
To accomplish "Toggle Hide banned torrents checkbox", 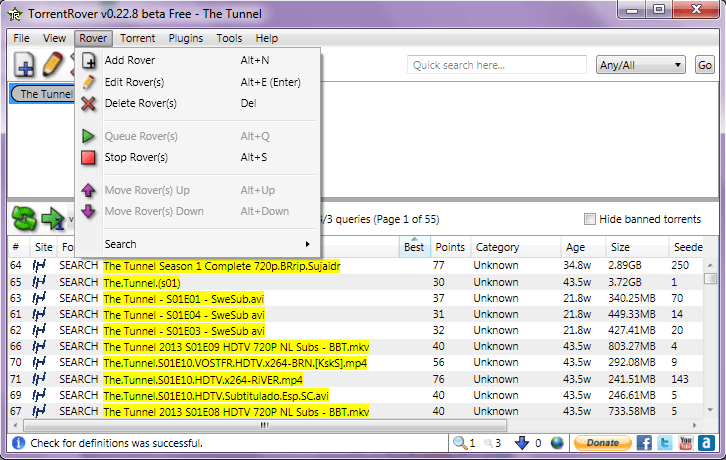I will tap(589, 219).
